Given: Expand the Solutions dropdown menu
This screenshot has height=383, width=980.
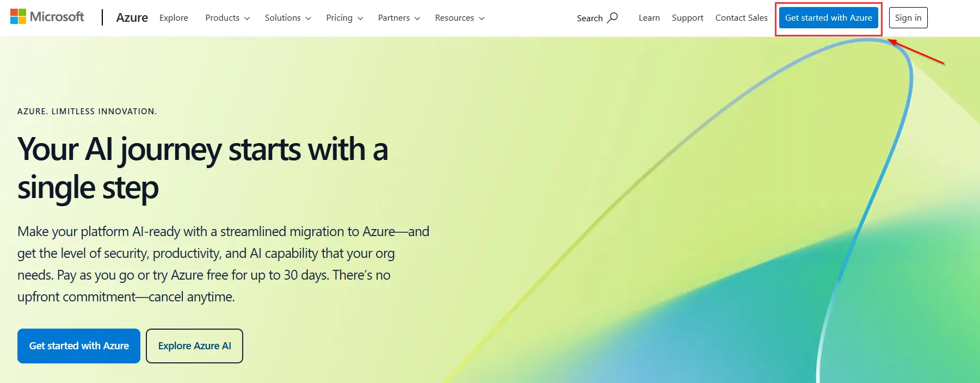Looking at the screenshot, I should [x=288, y=18].
